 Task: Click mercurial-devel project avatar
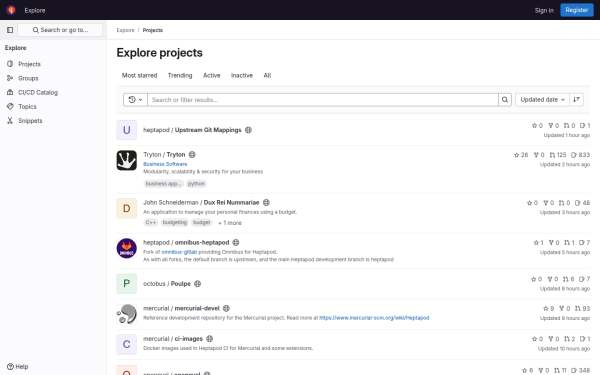(x=127, y=314)
